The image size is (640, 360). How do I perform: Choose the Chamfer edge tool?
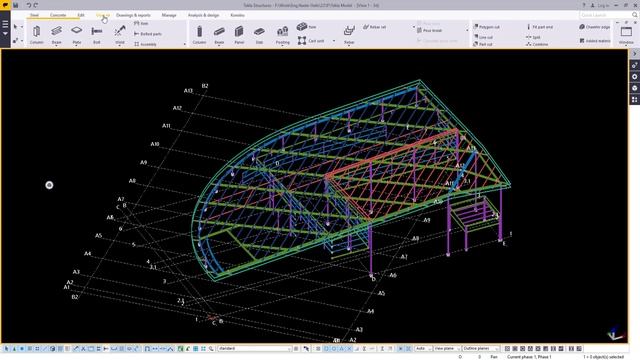point(594,27)
